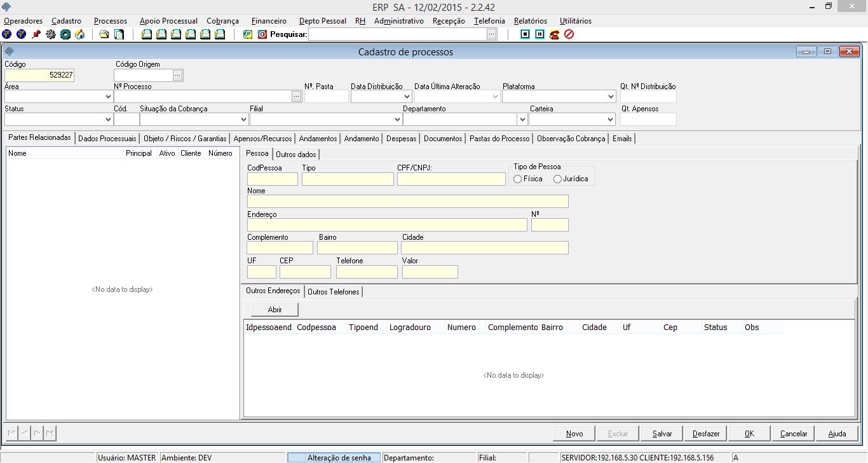Click the ellipsis button next to Código Origem
This screenshot has height=463, width=868.
[x=178, y=75]
